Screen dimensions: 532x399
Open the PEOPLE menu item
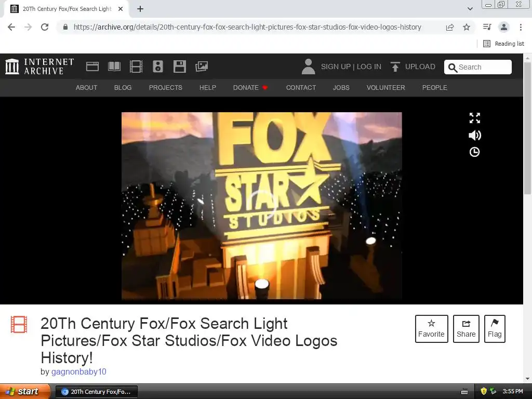[x=435, y=87]
